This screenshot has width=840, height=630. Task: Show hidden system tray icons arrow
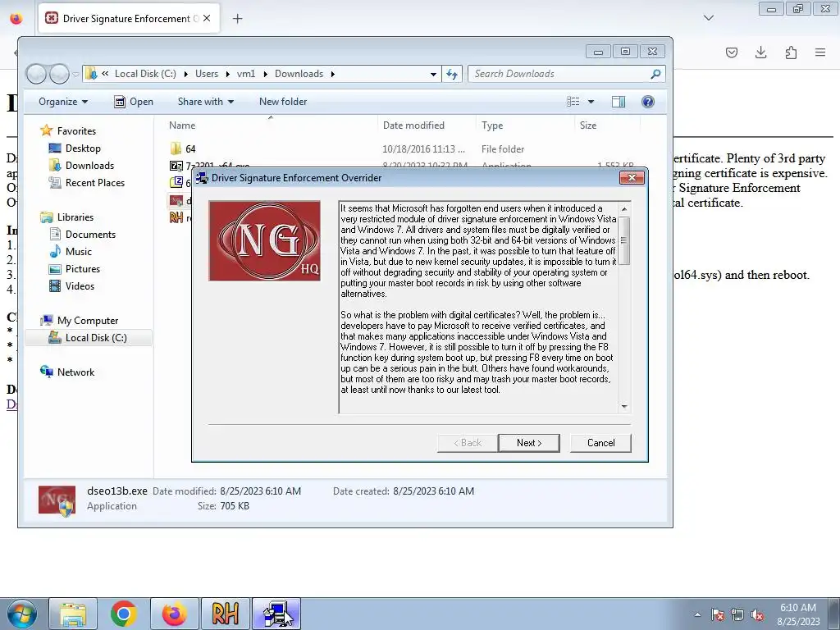pos(697,614)
